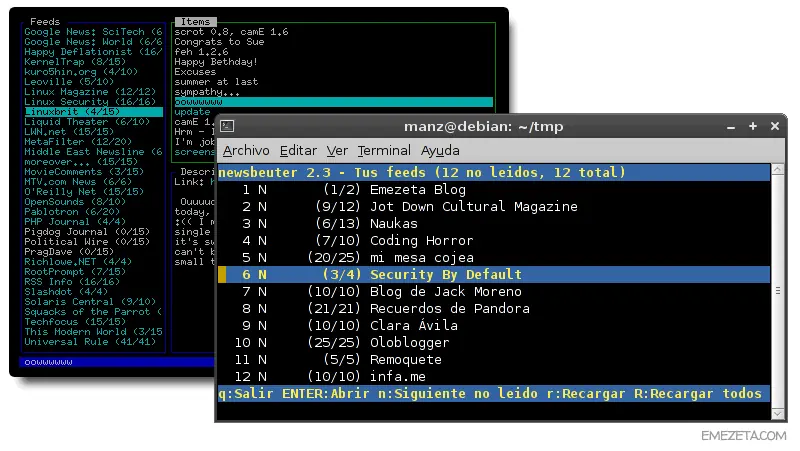Screen dimensions: 800x451
Task: Open the Terminal menu
Action: click(x=384, y=151)
